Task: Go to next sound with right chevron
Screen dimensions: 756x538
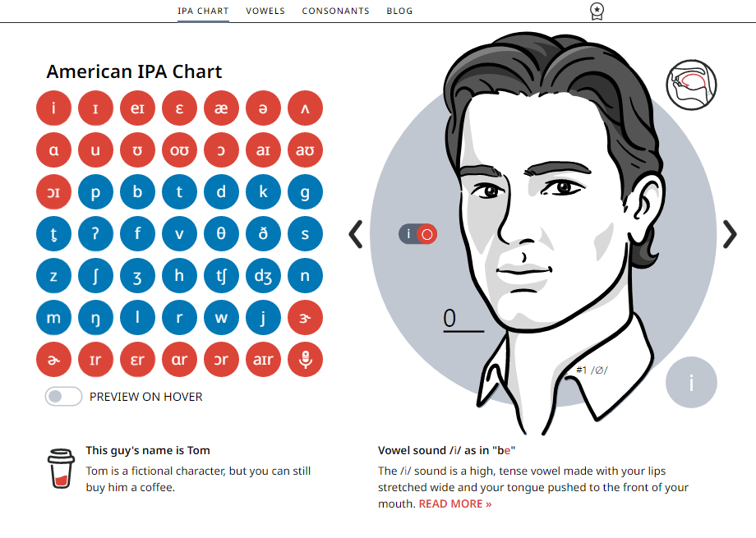Action: tap(730, 234)
